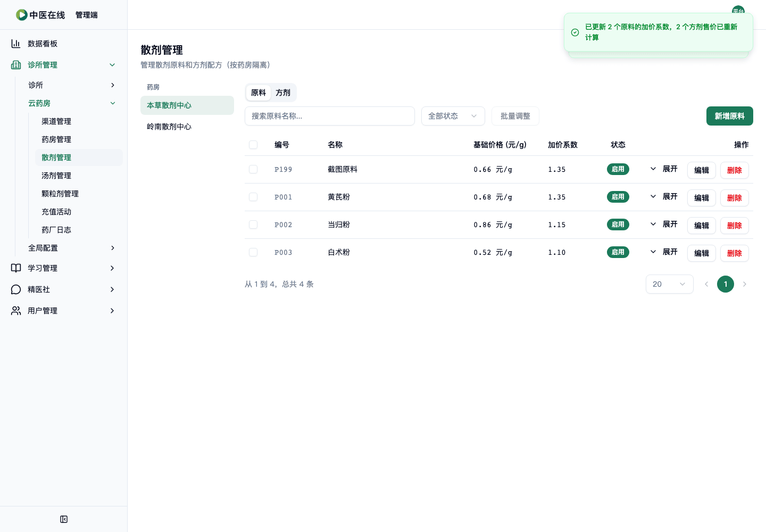Delete the 截图原料 row
The height and width of the screenshot is (532, 766).
click(x=735, y=170)
